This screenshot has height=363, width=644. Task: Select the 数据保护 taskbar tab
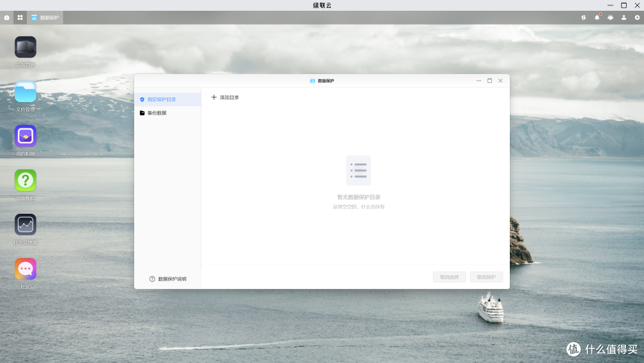(x=45, y=18)
